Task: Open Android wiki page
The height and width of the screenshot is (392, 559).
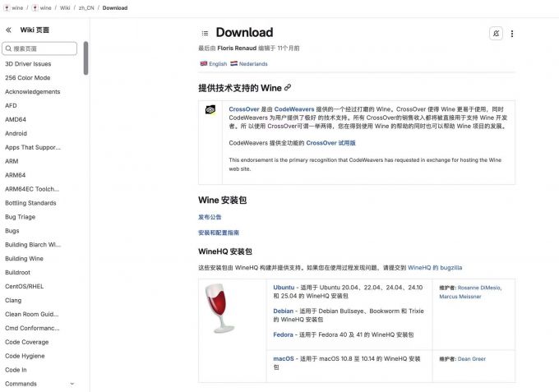Action: pyautogui.click(x=16, y=133)
